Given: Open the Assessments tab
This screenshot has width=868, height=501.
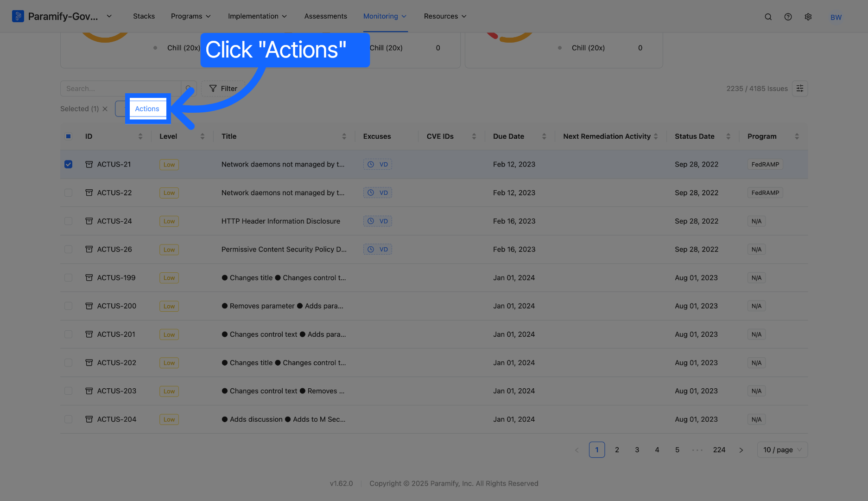Looking at the screenshot, I should coord(325,16).
